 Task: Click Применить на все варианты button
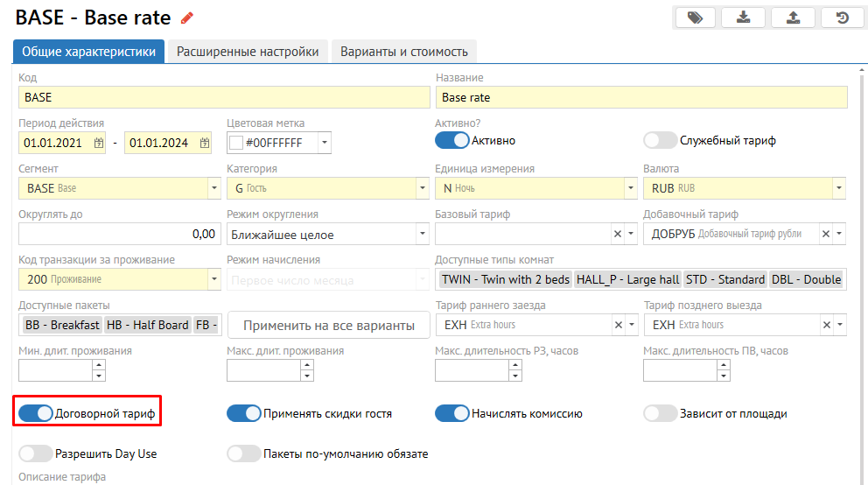coord(329,325)
